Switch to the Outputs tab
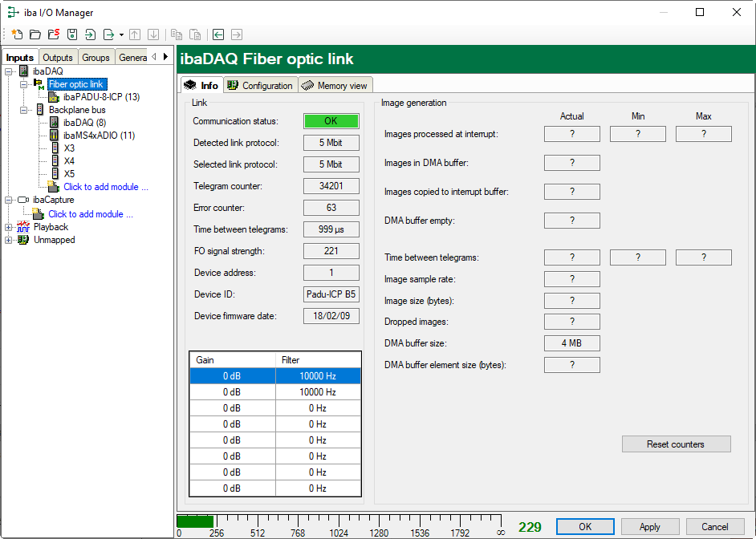Image resolution: width=756 pixels, height=539 pixels. [58, 58]
